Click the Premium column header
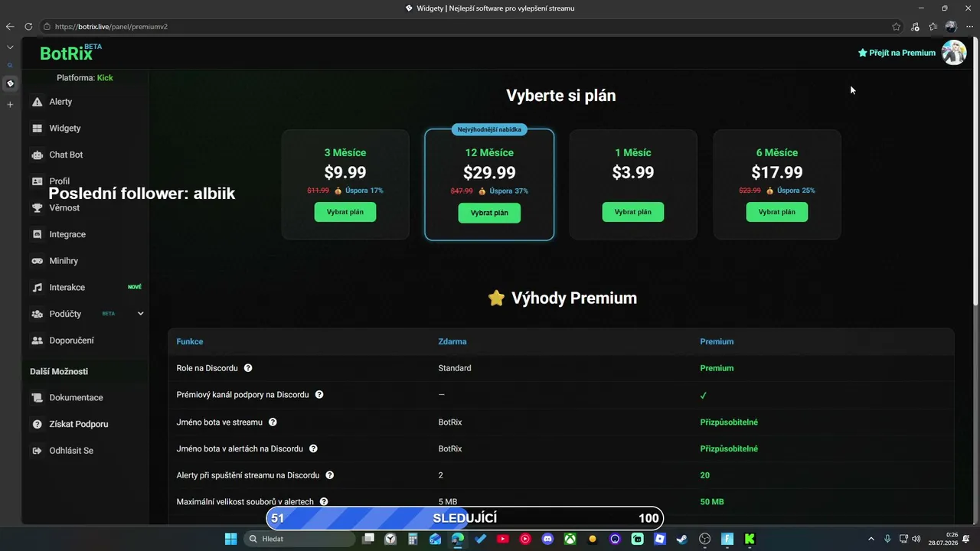This screenshot has height=551, width=980. (717, 342)
